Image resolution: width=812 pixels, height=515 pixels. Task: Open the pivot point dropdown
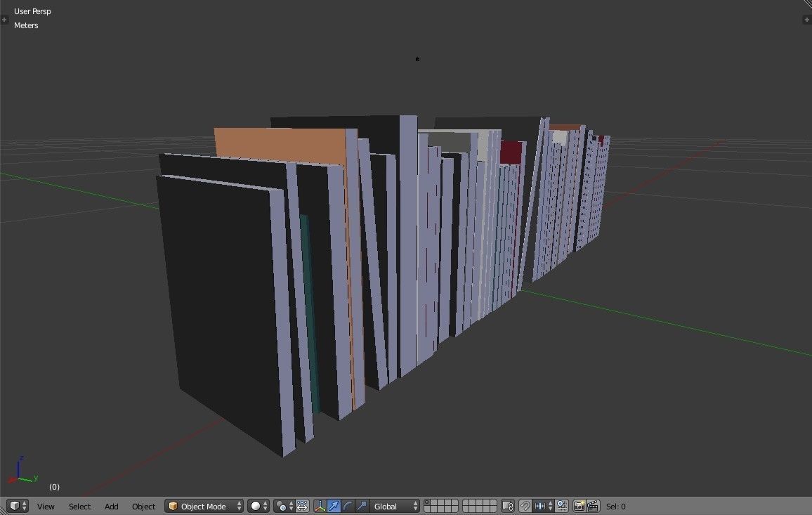284,506
